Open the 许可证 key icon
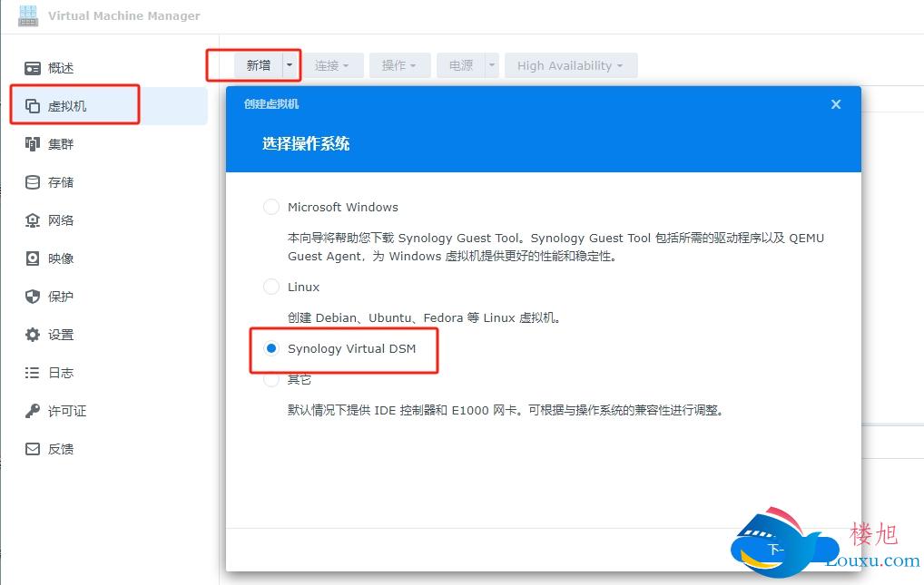The image size is (924, 585). pos(33,411)
